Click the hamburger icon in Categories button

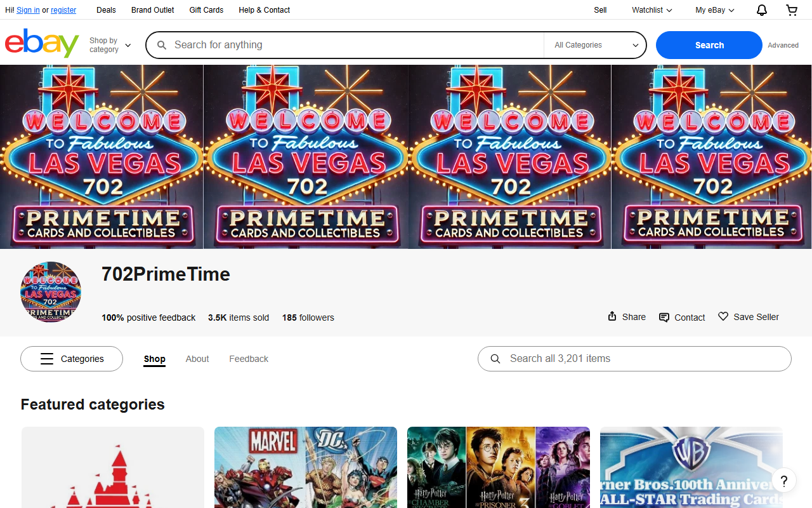pos(47,359)
